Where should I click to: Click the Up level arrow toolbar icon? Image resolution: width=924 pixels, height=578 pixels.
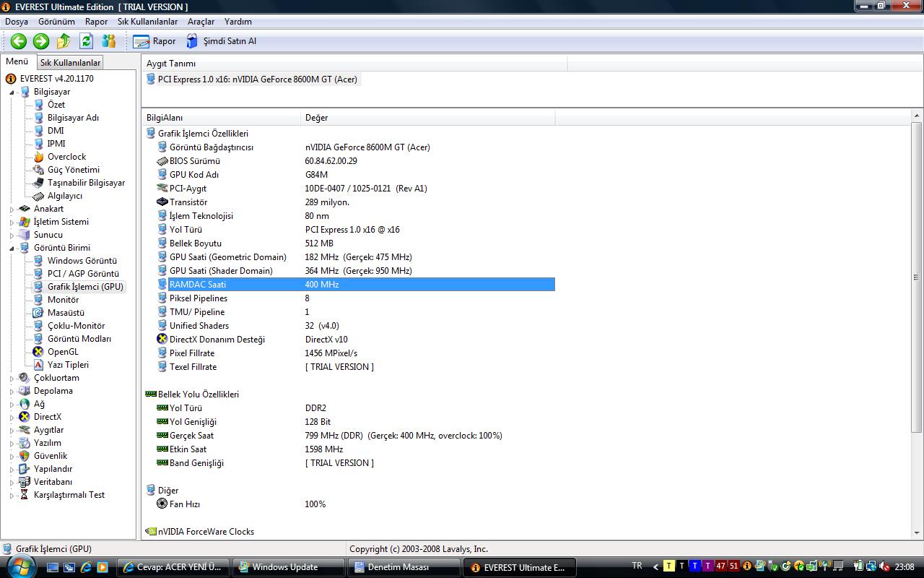coord(64,41)
